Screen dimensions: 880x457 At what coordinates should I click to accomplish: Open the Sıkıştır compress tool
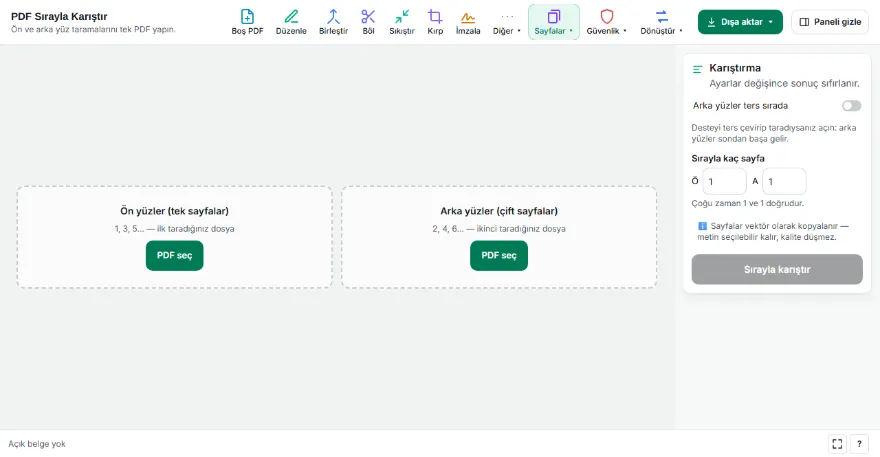click(402, 22)
